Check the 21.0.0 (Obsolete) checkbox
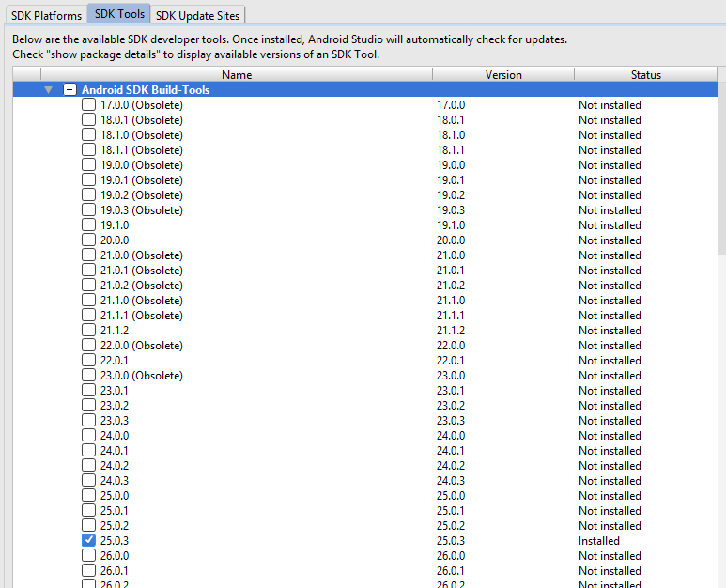 pos(88,255)
